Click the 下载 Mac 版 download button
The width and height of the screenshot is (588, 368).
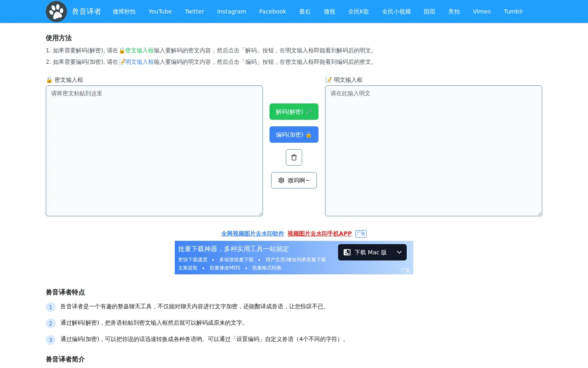[x=365, y=252]
